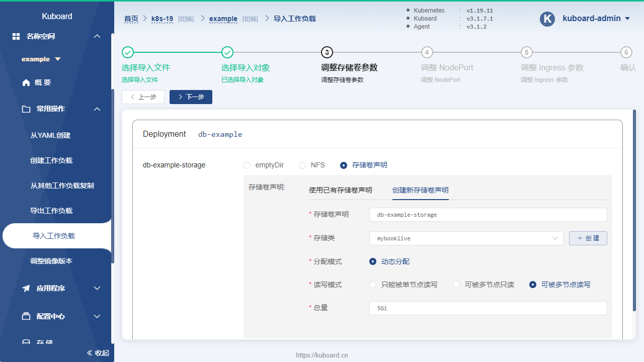Open the kuboard-admin user menu arrow

[x=627, y=19]
